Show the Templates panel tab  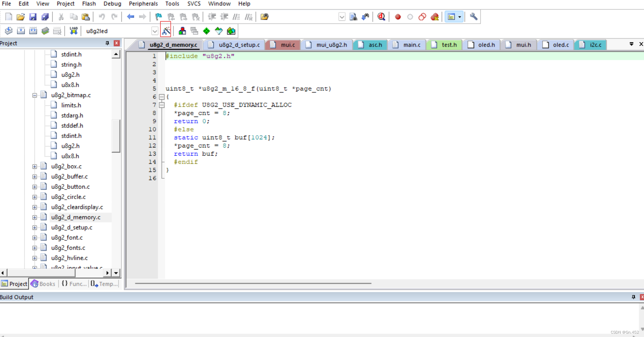point(104,284)
